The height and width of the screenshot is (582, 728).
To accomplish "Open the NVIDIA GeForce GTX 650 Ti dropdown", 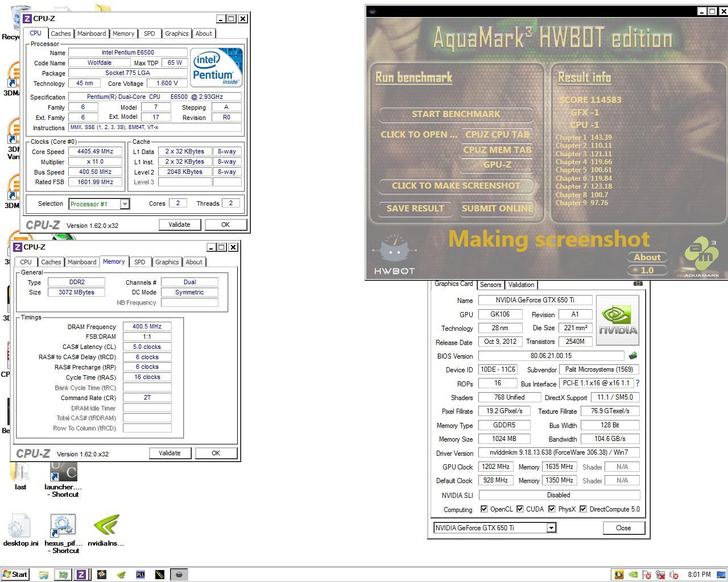I will 551,528.
